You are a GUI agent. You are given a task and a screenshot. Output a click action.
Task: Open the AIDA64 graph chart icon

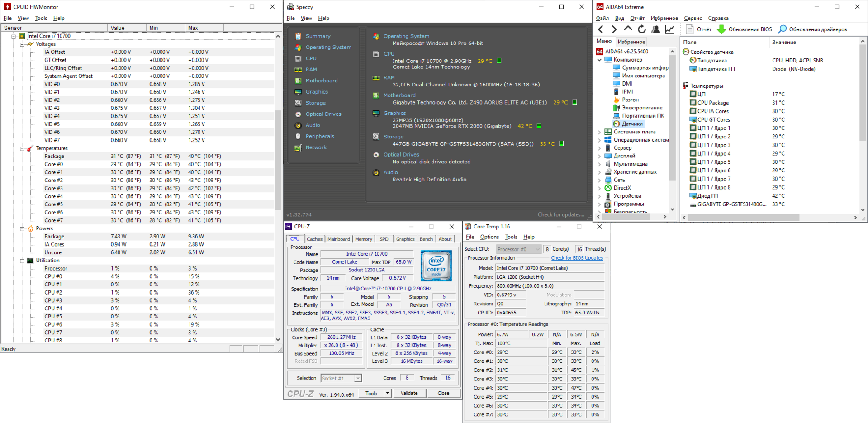click(x=669, y=29)
